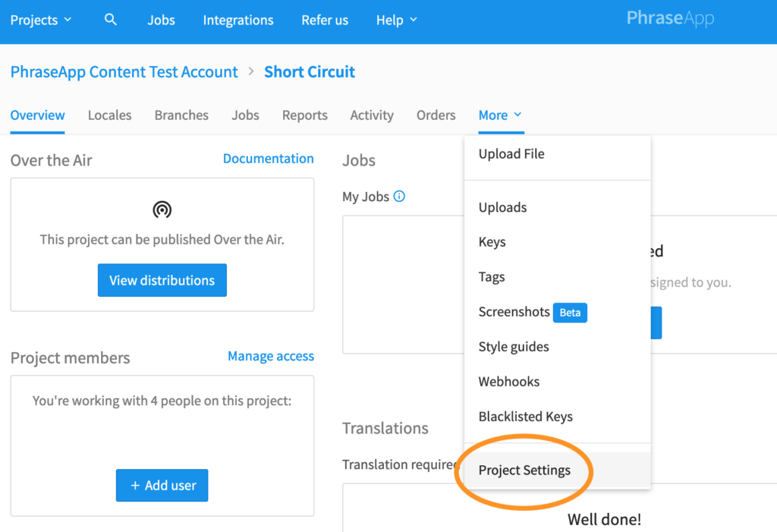Viewport: 777px width, 532px height.
Task: Select Keys in the More menu
Action: 558,242
